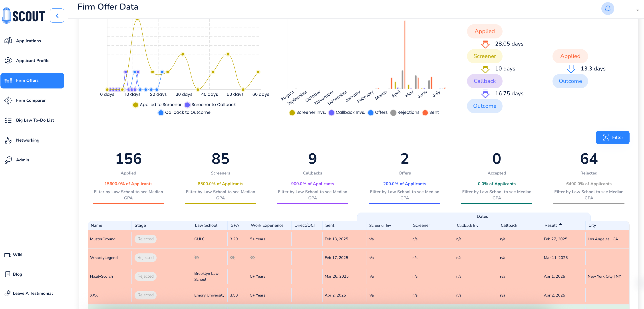Click the Networking nodes icon

click(x=8, y=140)
